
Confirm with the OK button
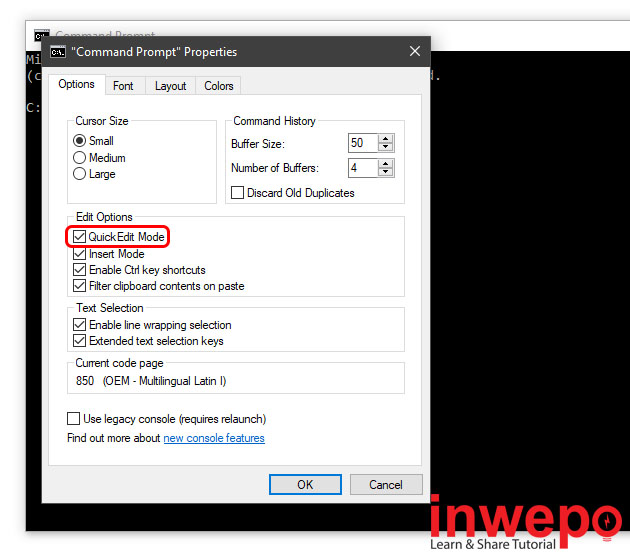point(305,484)
